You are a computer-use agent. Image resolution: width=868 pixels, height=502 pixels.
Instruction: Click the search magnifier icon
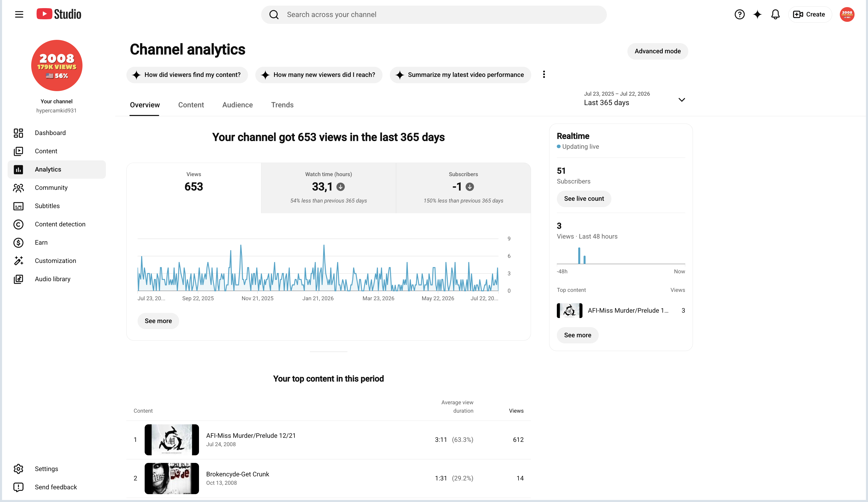274,14
